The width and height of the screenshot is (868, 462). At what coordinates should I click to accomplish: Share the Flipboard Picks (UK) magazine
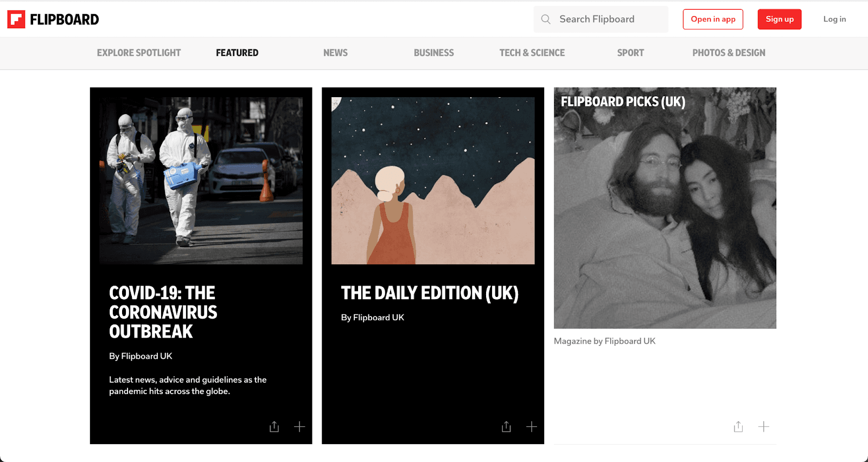[x=738, y=427]
